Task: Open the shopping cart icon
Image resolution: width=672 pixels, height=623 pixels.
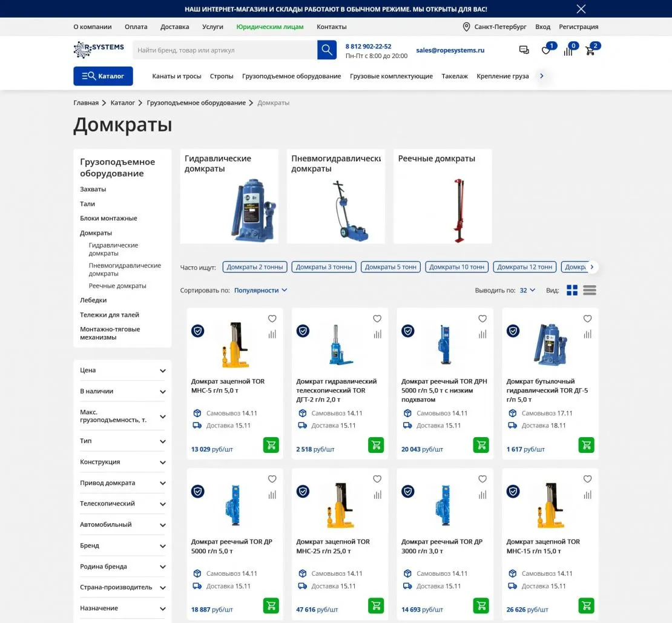Action: click(x=590, y=51)
